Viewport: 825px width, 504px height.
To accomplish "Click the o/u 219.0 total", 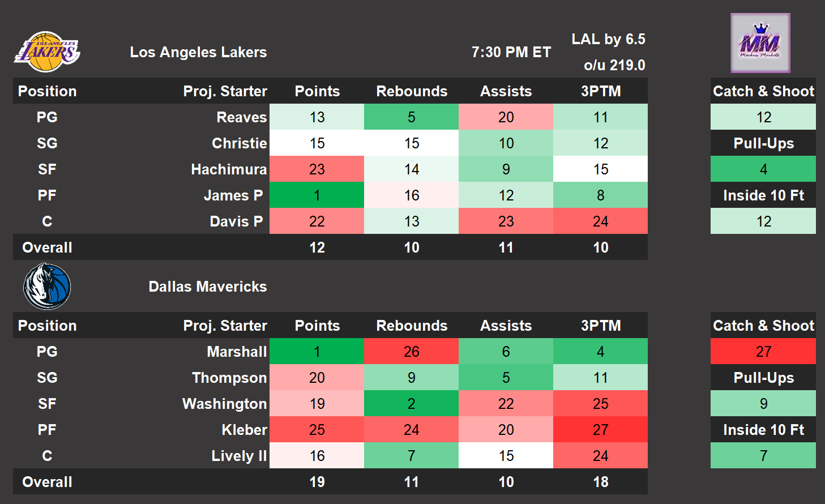I will (614, 65).
